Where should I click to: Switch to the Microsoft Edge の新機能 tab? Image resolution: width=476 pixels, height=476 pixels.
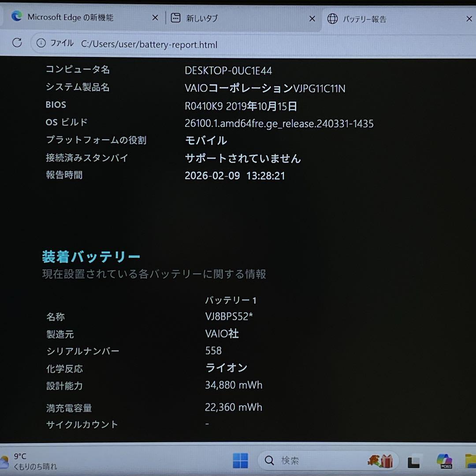point(71,18)
